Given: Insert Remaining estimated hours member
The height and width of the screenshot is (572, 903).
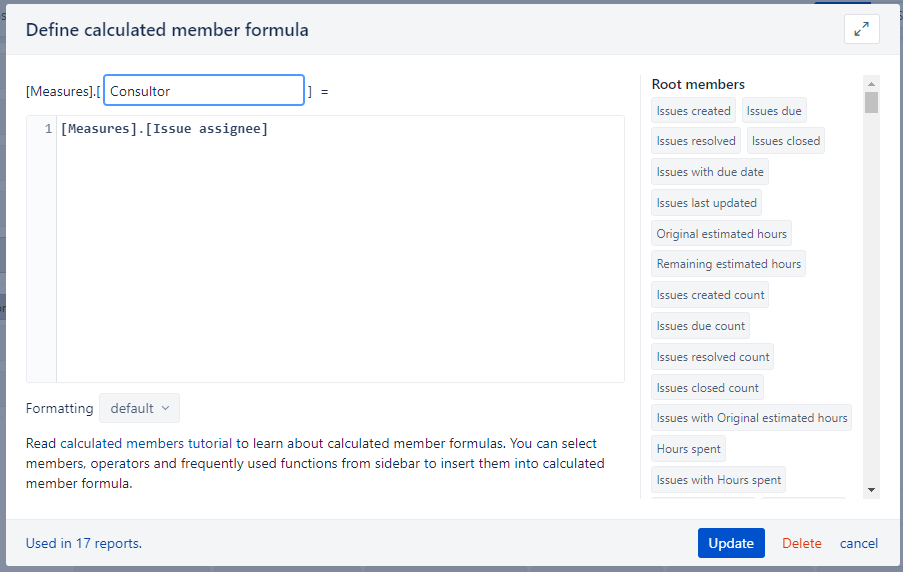Looking at the screenshot, I should (729, 264).
